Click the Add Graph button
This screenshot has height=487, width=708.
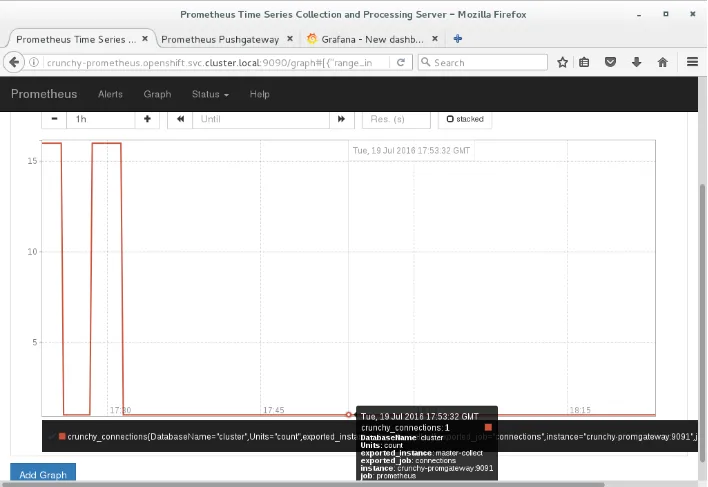click(42, 474)
